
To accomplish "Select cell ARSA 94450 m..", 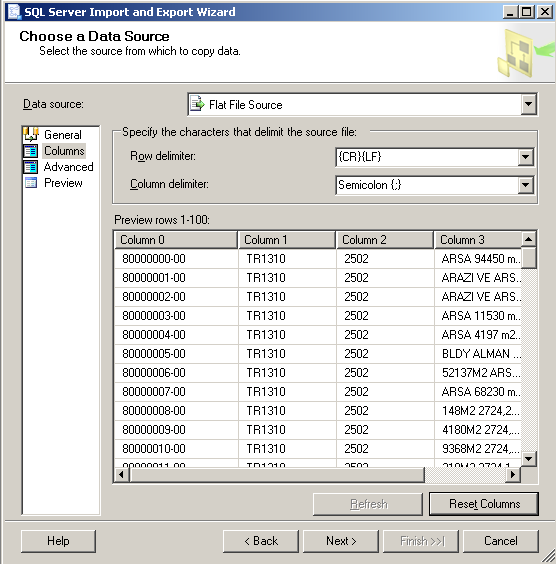I will pos(478,259).
